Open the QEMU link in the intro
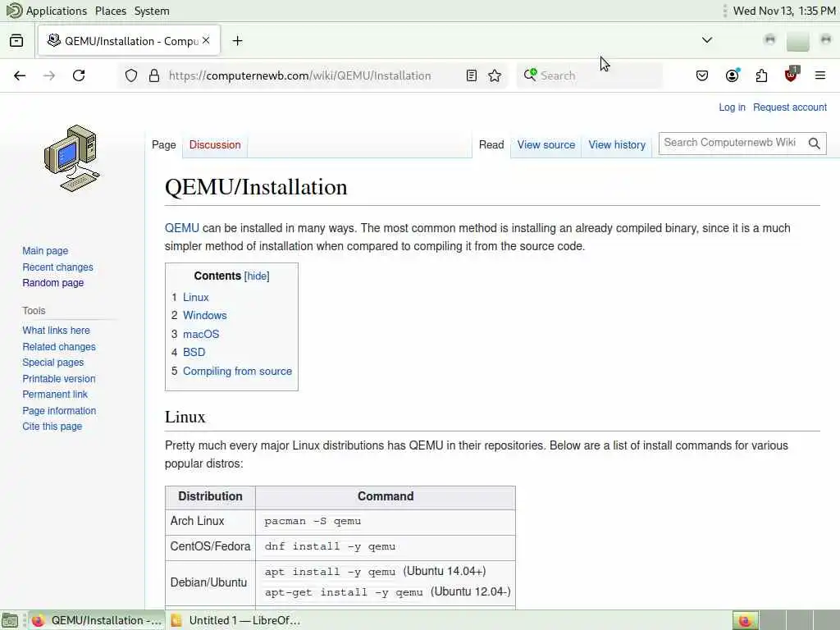 [181, 228]
